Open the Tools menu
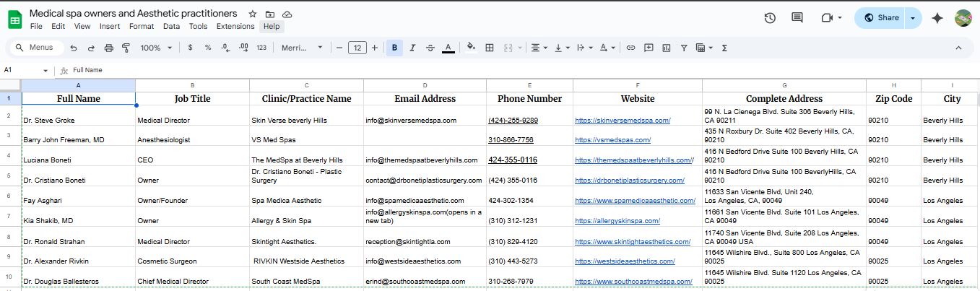The width and height of the screenshot is (980, 291). click(198, 26)
